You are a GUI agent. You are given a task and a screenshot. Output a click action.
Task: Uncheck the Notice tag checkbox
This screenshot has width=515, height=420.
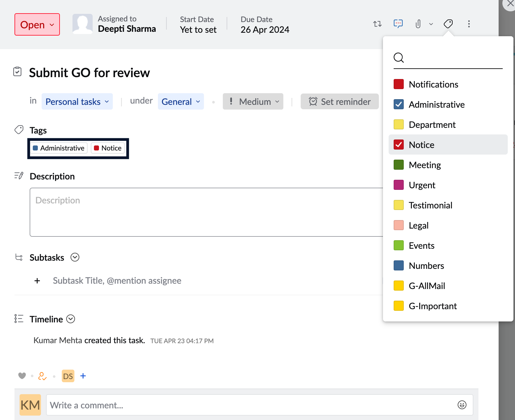399,145
